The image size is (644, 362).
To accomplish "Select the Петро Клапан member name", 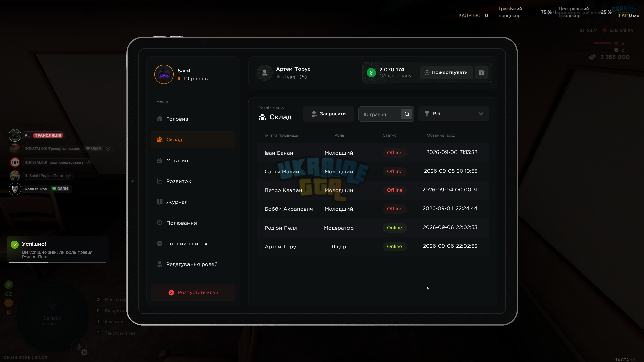I will [283, 190].
